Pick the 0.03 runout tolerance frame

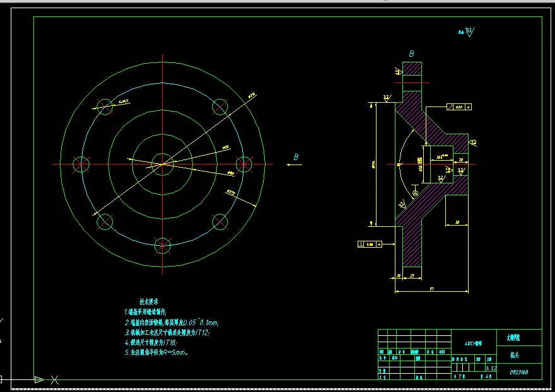click(459, 107)
